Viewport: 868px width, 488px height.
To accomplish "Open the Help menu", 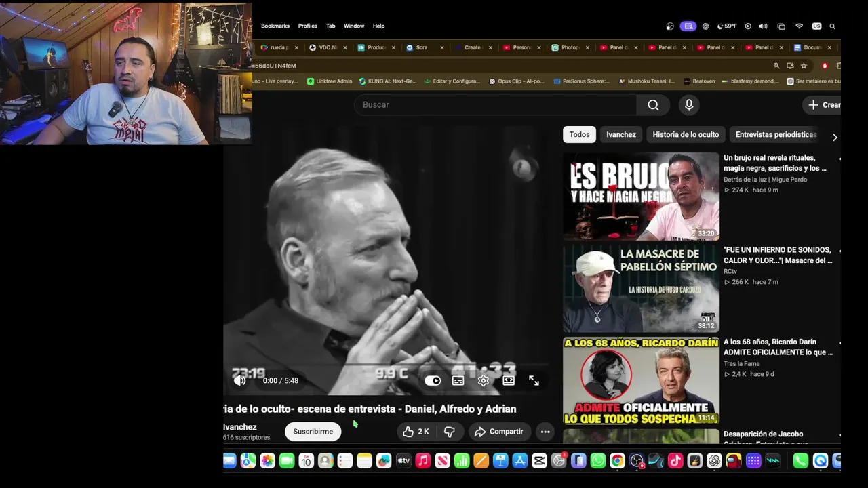I will (x=378, y=26).
